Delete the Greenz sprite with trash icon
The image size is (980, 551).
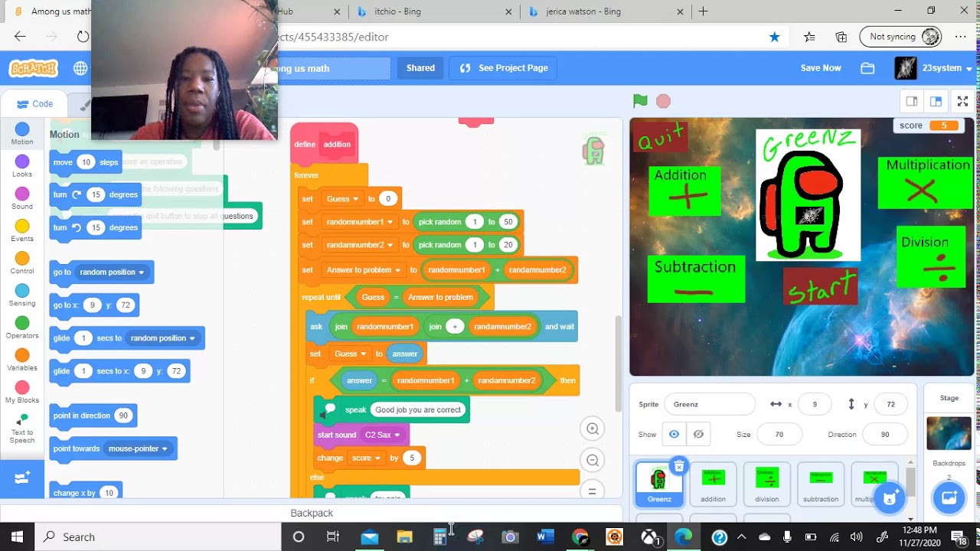point(678,466)
